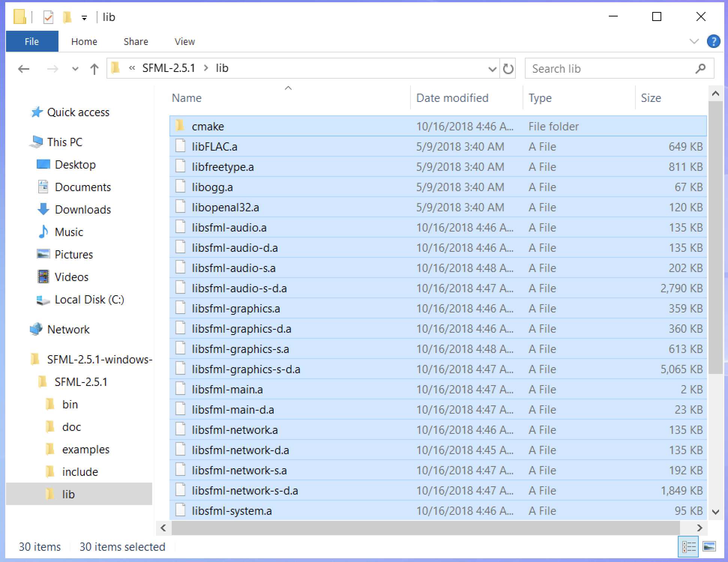728x562 pixels.
Task: Select This PC in the navigation pane
Action: click(x=64, y=142)
